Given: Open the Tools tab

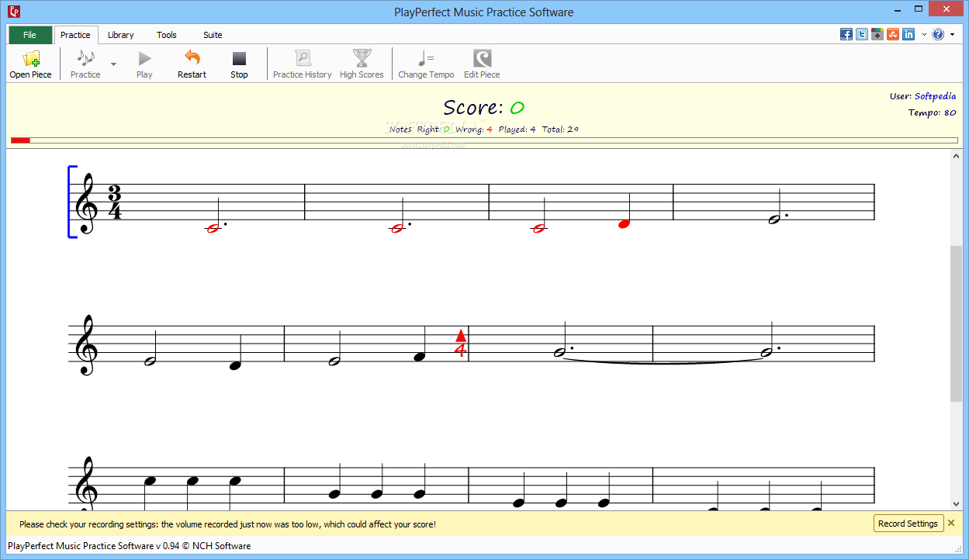Looking at the screenshot, I should [167, 35].
